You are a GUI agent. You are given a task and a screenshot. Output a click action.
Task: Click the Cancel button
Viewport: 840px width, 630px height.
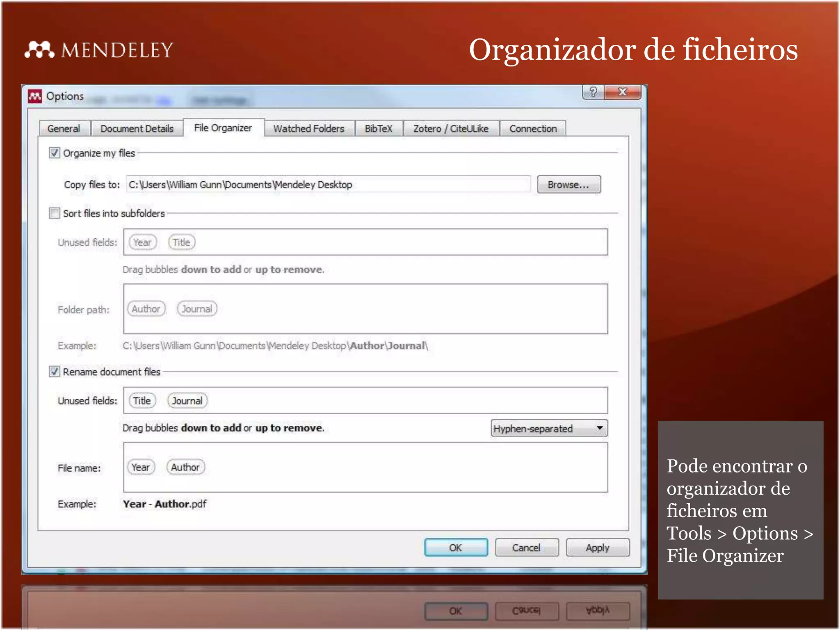point(527,548)
